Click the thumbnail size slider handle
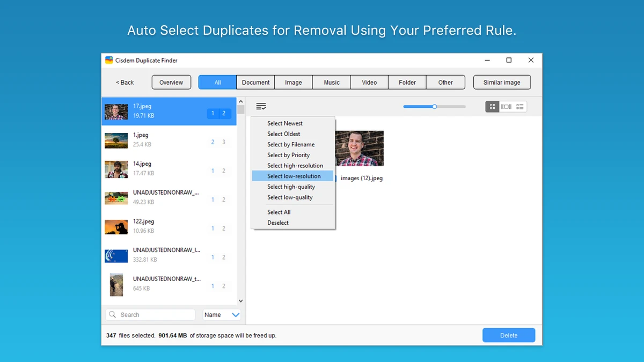Screen dimensions: 644x362 [x=434, y=107]
